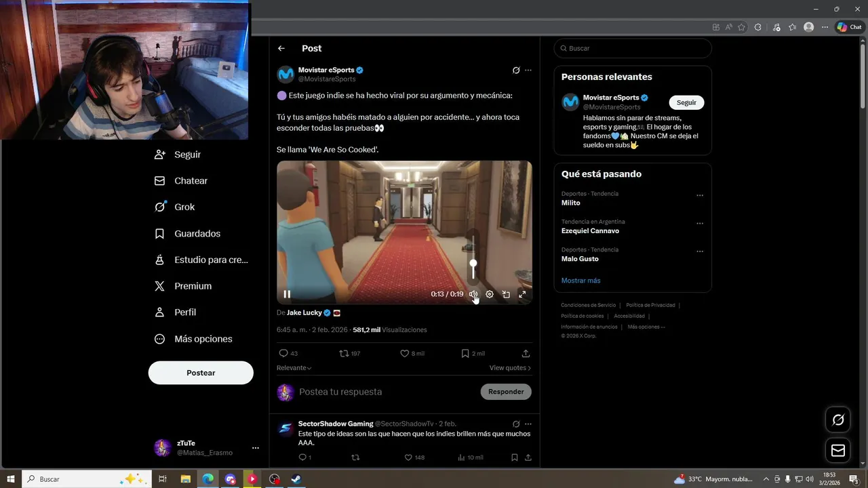Share the SectorShadow Gaming reply
868x488 pixels.
528,457
